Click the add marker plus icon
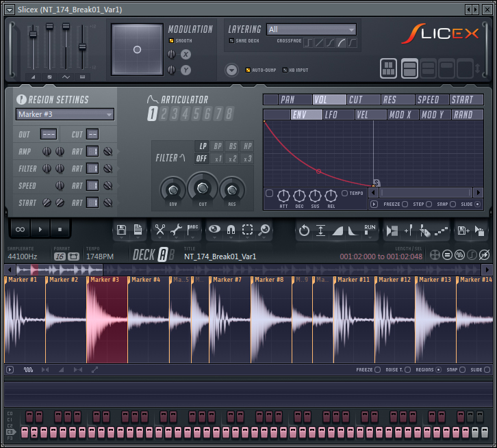The height and width of the screenshot is (448, 497). [x=408, y=230]
